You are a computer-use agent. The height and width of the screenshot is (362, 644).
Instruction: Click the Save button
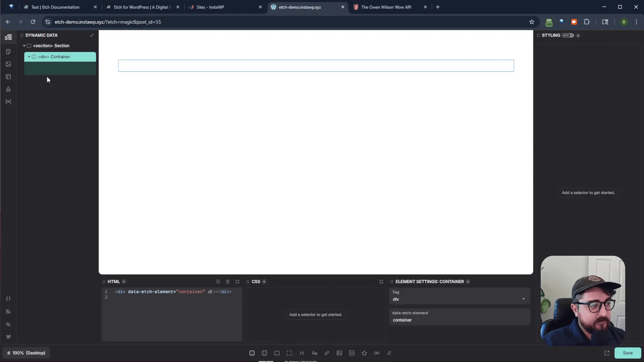click(627, 353)
